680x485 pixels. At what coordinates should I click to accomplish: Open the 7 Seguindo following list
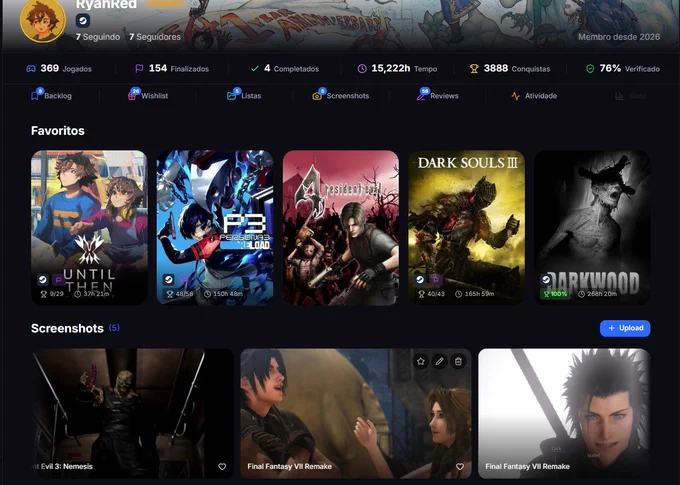(x=98, y=37)
